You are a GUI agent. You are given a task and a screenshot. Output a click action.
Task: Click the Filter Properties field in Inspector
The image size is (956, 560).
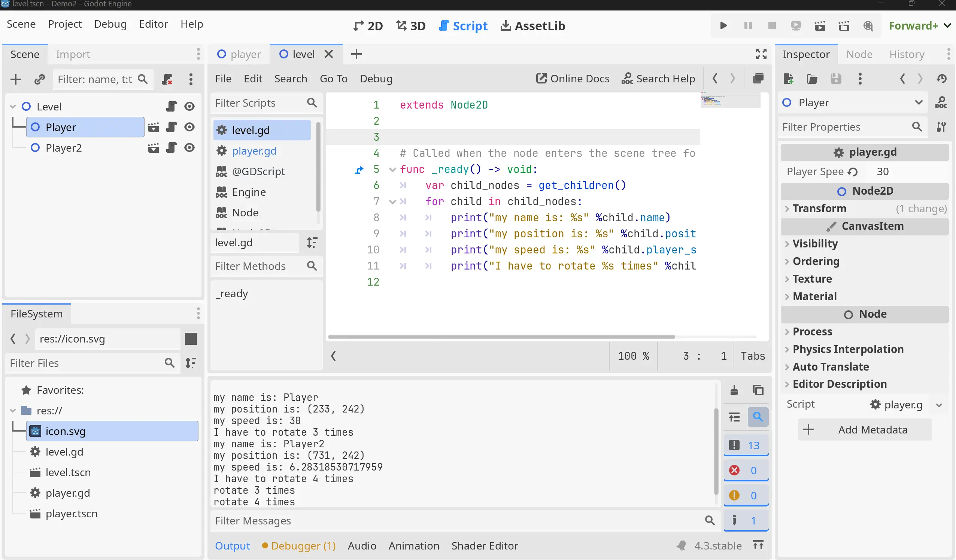852,127
